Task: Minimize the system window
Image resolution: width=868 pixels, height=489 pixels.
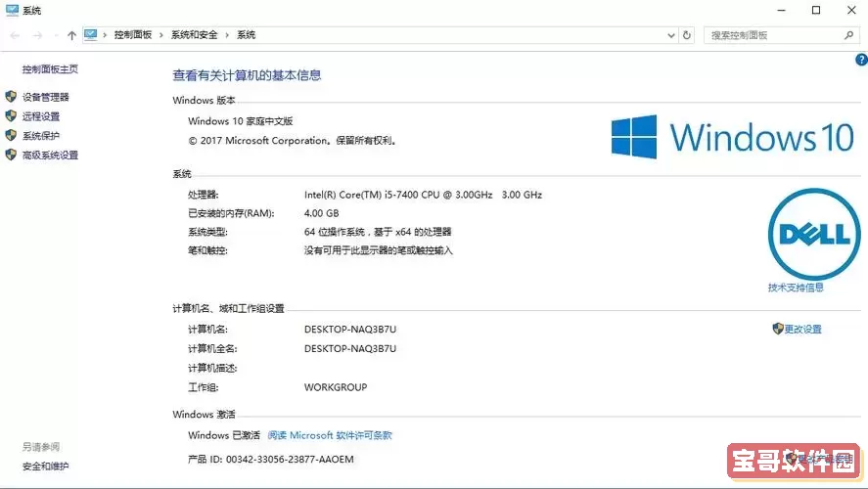Action: [x=781, y=10]
